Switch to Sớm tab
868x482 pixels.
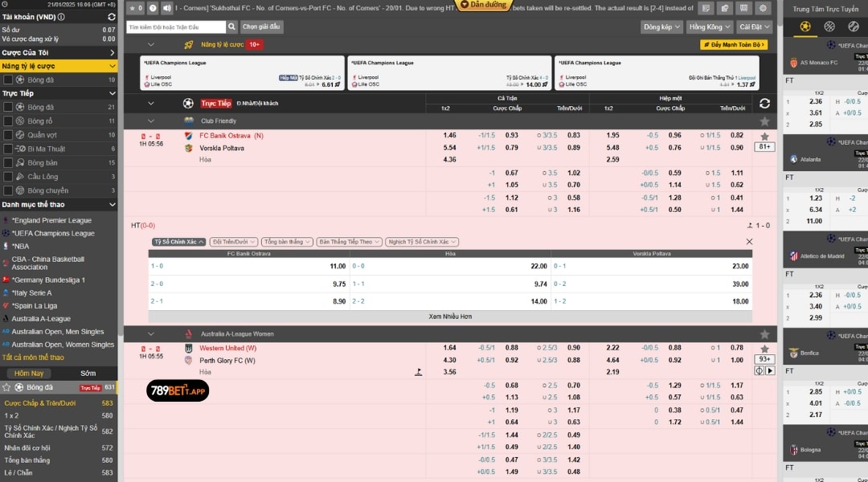[x=88, y=374]
